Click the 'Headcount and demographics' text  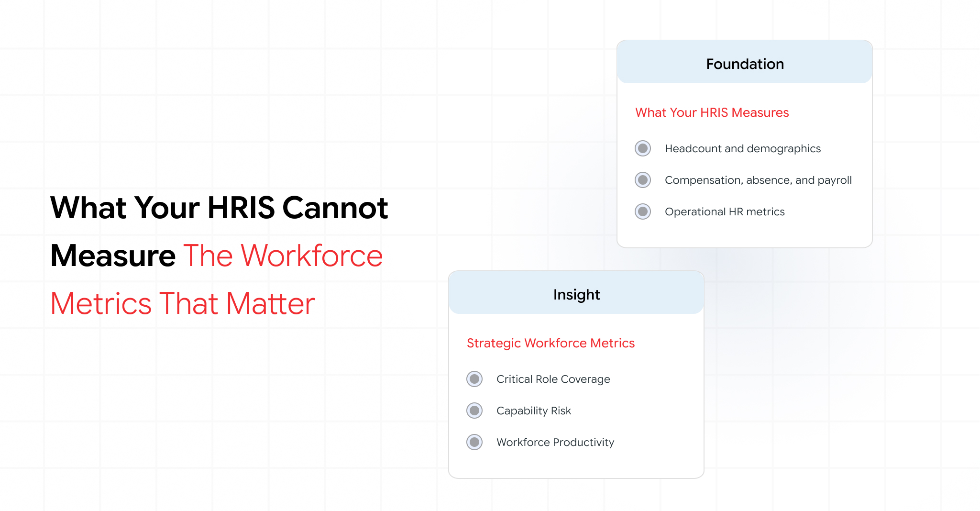point(743,148)
